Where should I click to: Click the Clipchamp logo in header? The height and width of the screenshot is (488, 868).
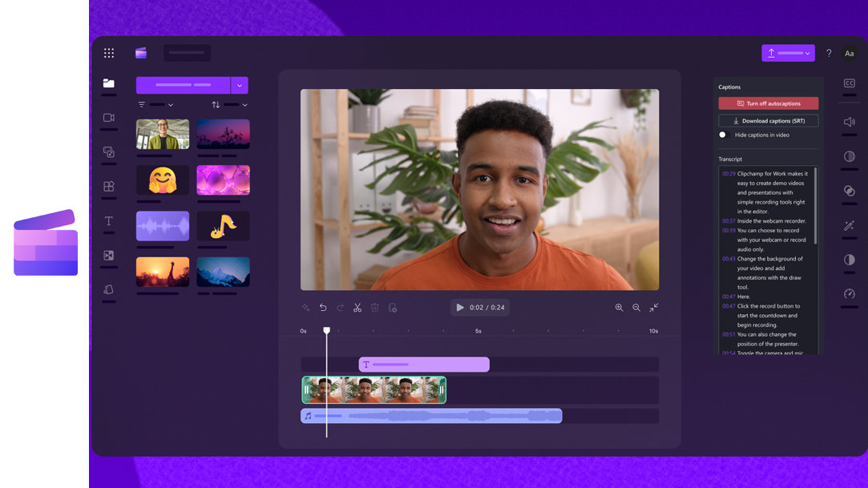point(141,53)
